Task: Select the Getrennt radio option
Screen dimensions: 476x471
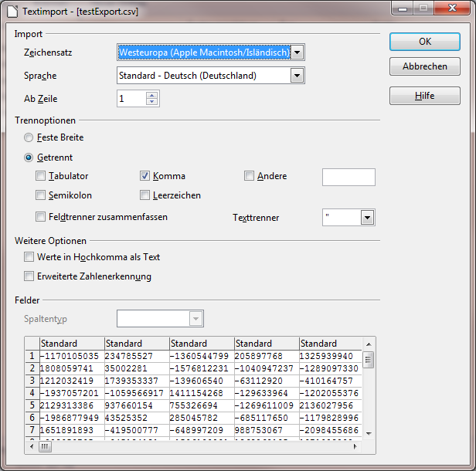Action: (29, 157)
